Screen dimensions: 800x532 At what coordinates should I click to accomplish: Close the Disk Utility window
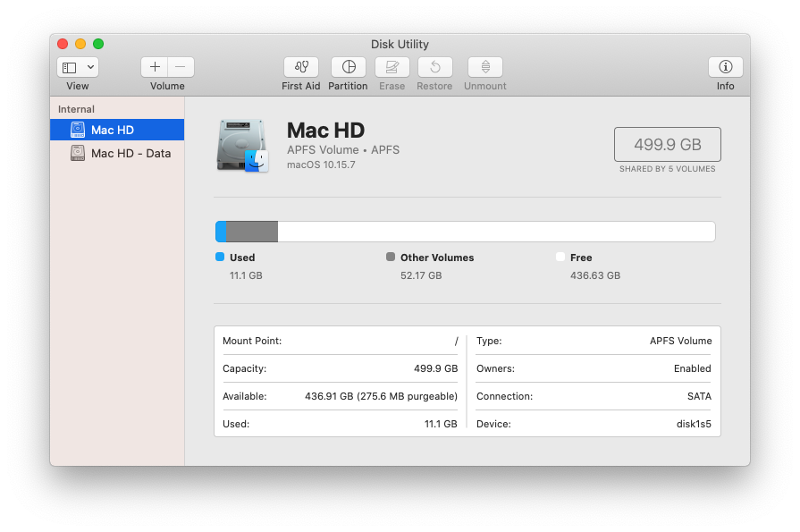(x=63, y=44)
